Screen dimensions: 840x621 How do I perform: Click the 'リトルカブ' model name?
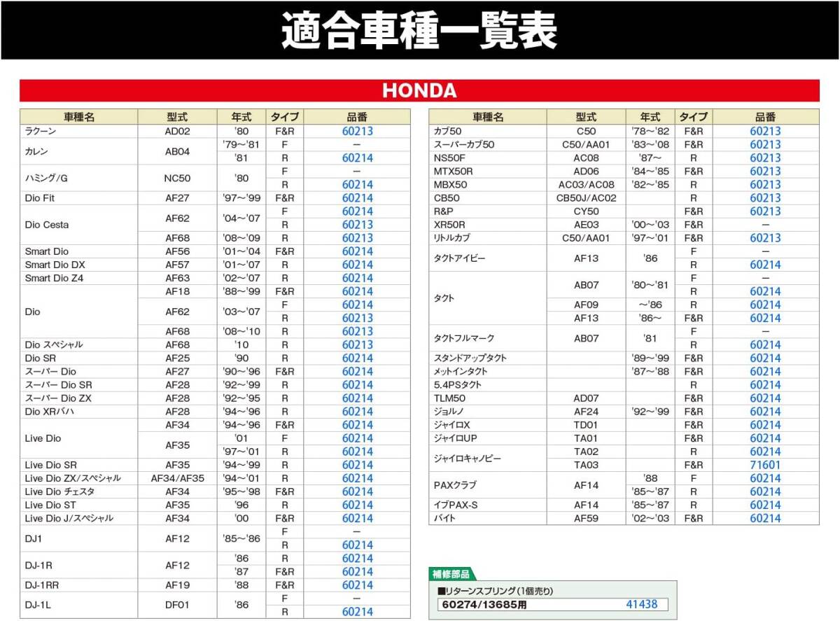tap(453, 238)
